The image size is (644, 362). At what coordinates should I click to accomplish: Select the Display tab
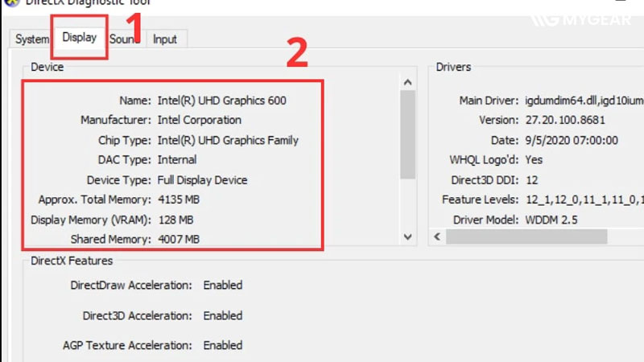80,37
